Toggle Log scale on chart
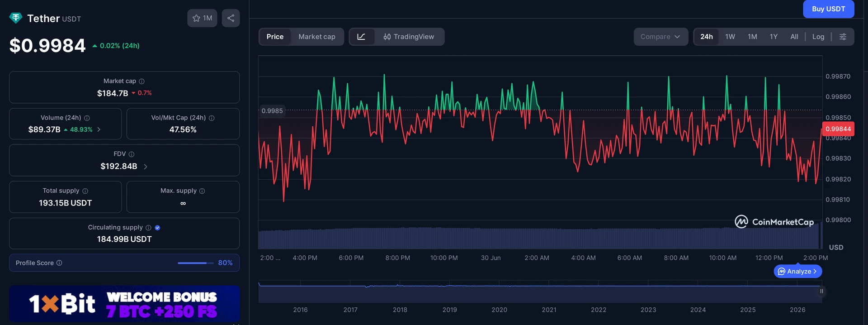The height and width of the screenshot is (325, 868). (x=818, y=37)
